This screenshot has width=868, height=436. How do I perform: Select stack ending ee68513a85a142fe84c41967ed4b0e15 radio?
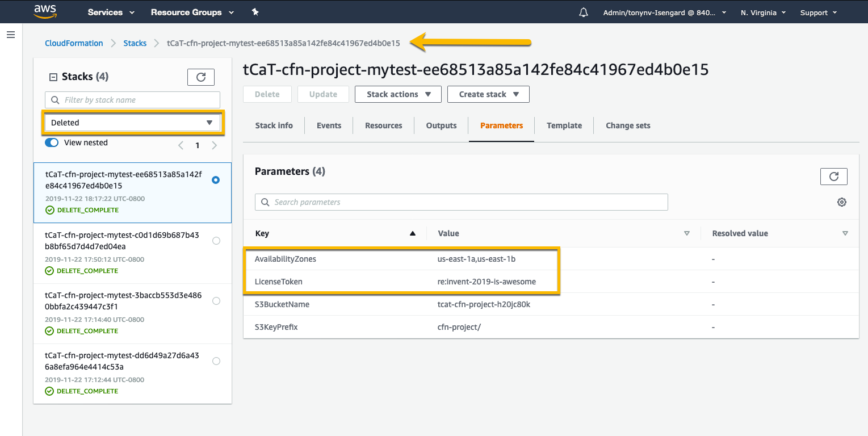[216, 180]
